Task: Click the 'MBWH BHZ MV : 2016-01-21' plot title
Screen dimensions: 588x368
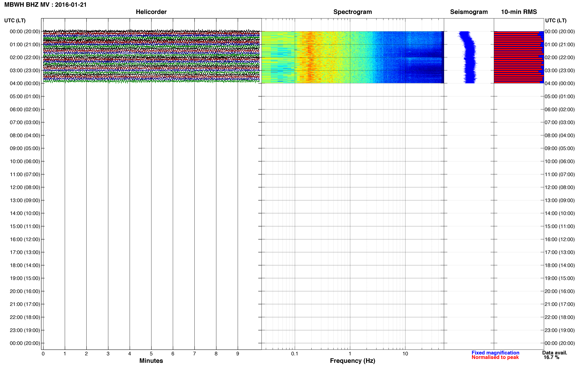Action: [45, 5]
